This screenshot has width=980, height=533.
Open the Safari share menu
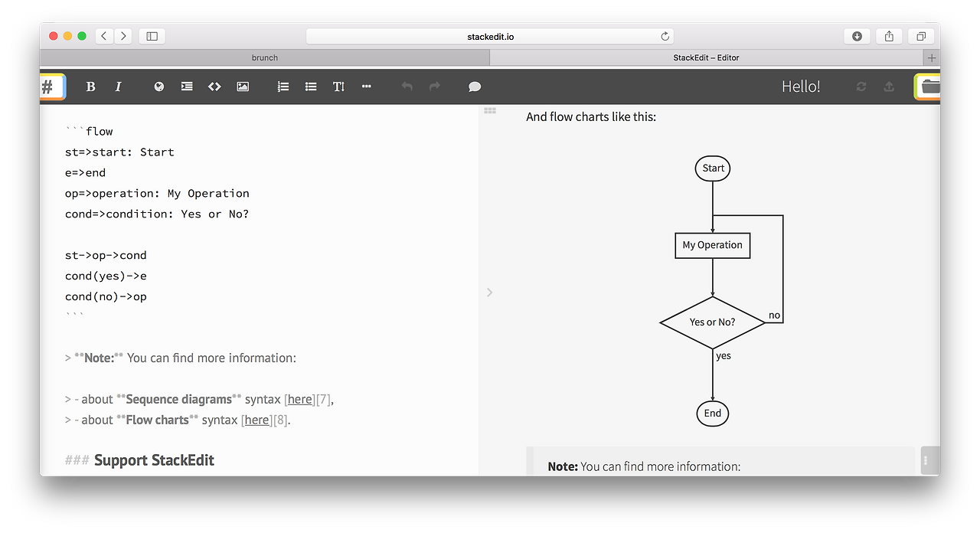[889, 36]
